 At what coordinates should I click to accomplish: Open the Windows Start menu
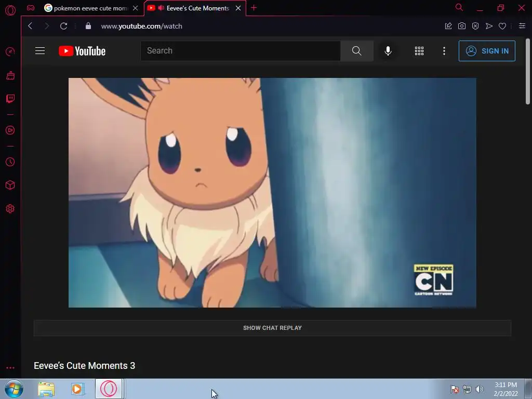[14, 389]
